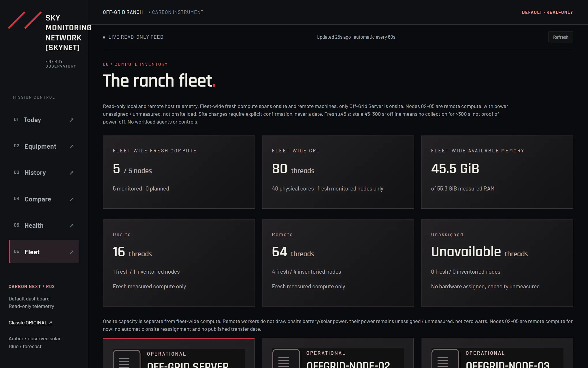Click the Onsite 16 threads card
588x368 pixels.
click(179, 263)
